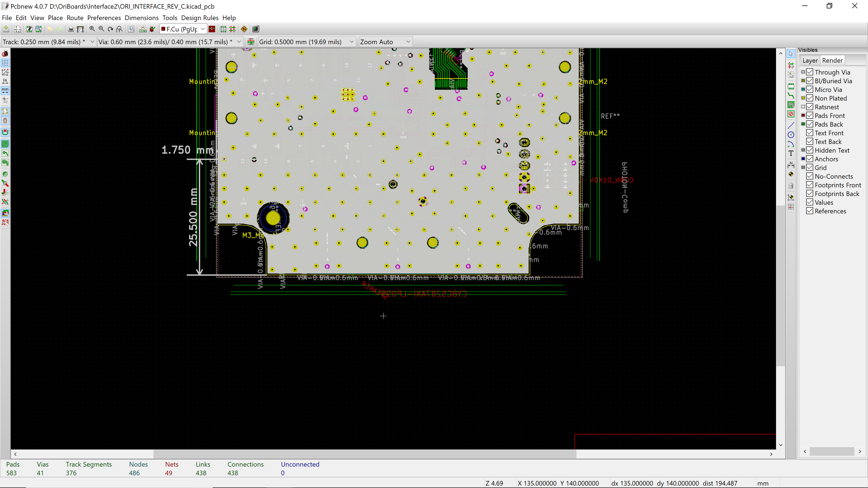Toggle the Hidden Text checkbox
Screen dimensions: 868x488
(810, 150)
